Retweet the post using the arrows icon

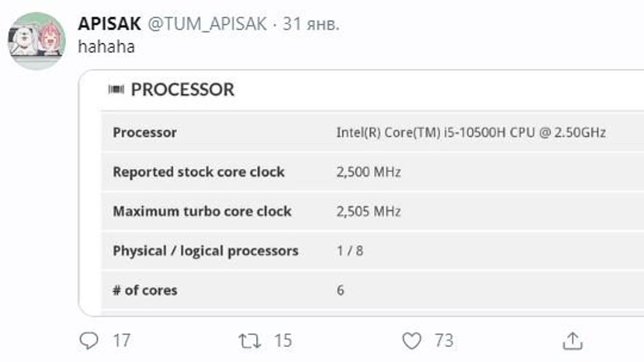pos(250,341)
